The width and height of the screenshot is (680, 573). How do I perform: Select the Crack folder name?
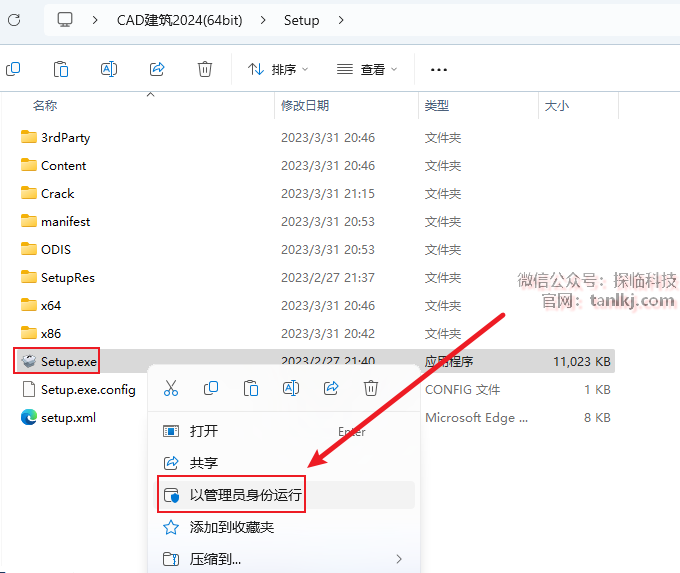point(58,193)
